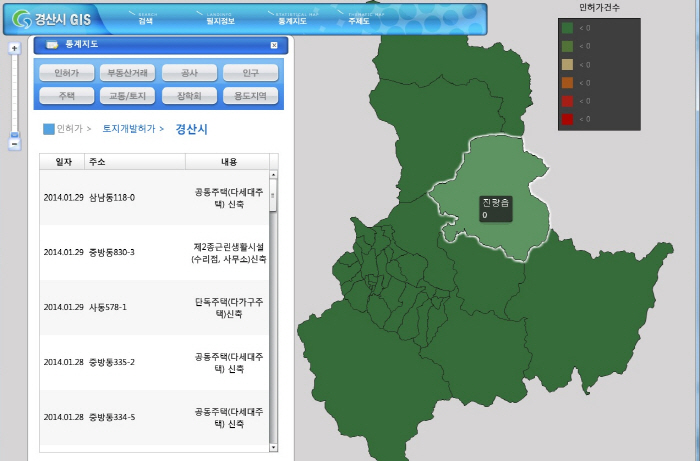Select the row for 중방동830-3
The image size is (700, 461).
pos(154,253)
